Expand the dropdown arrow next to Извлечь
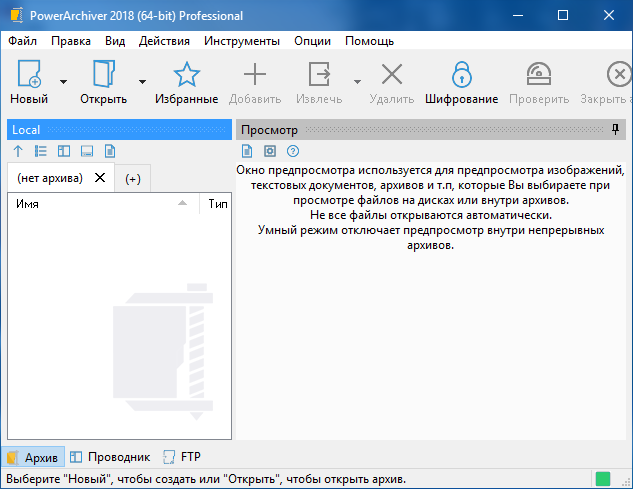This screenshot has height=489, width=633. [357, 82]
